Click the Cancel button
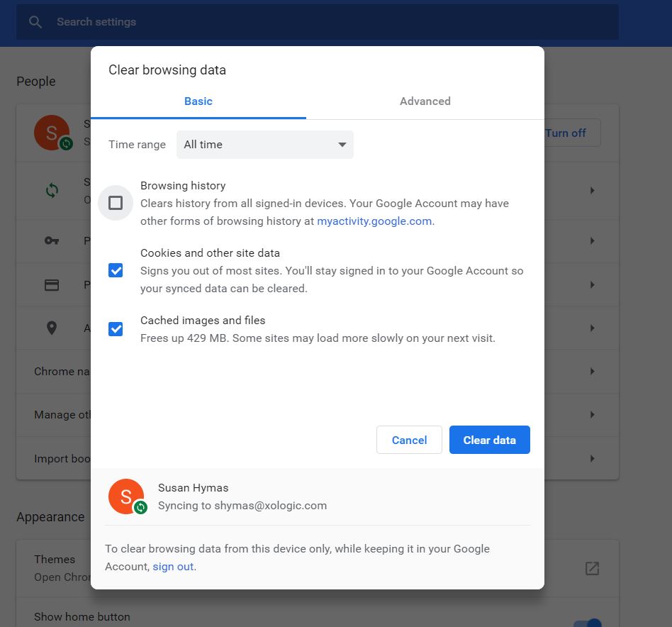This screenshot has width=672, height=627. coord(409,440)
